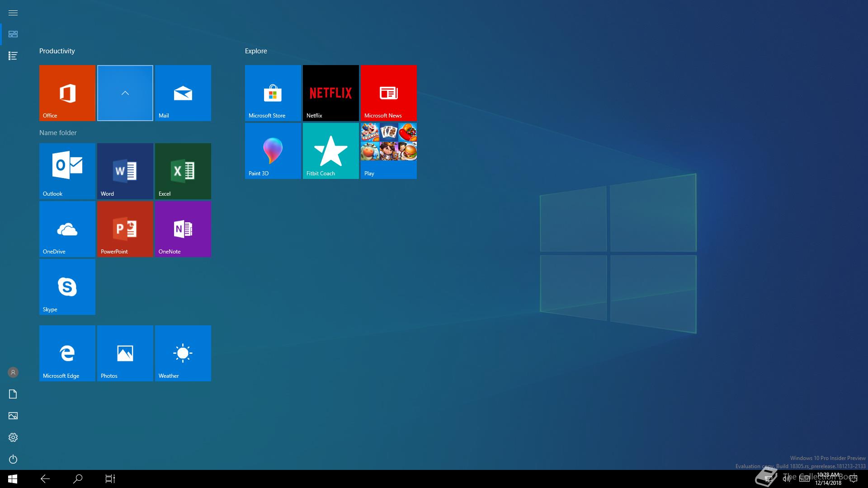Open taskbar Search magnifier
Image resolution: width=868 pixels, height=488 pixels.
click(78, 479)
